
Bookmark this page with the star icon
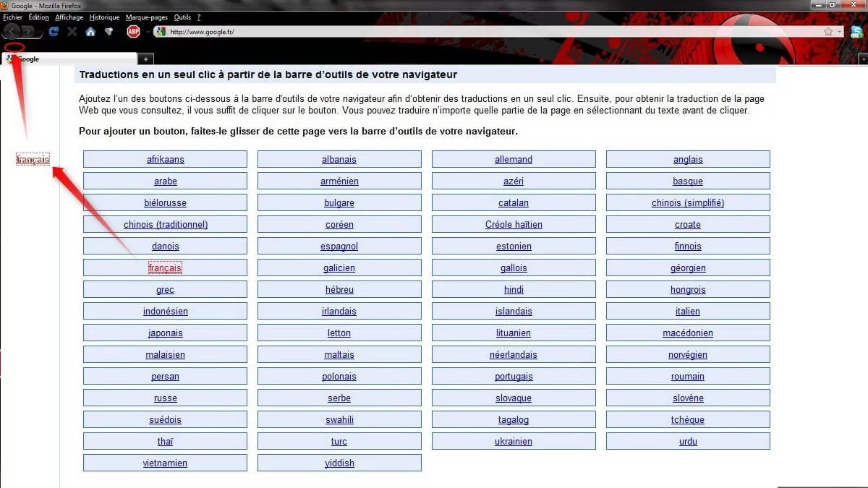pos(828,32)
